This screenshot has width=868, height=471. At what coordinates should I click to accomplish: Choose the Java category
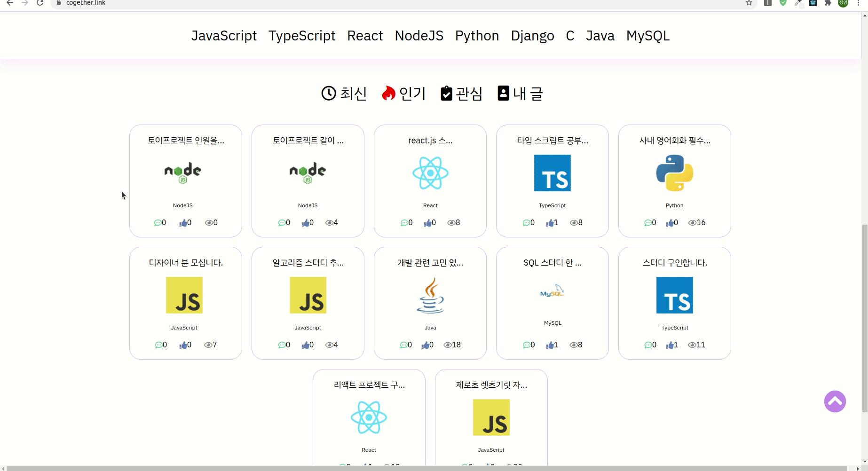[600, 36]
